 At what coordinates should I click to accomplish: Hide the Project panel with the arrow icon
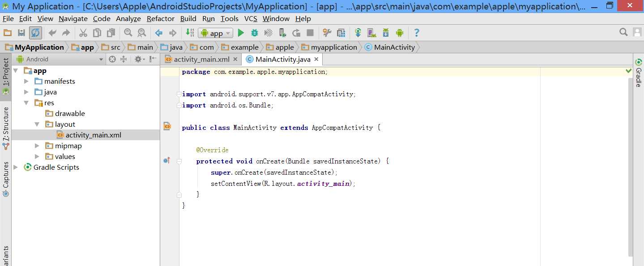coord(153,59)
